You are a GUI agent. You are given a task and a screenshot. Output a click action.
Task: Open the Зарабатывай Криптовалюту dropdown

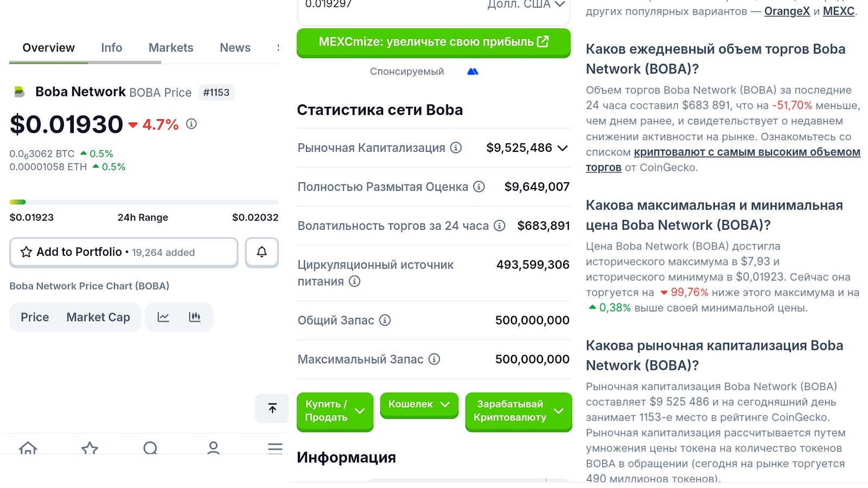click(518, 411)
